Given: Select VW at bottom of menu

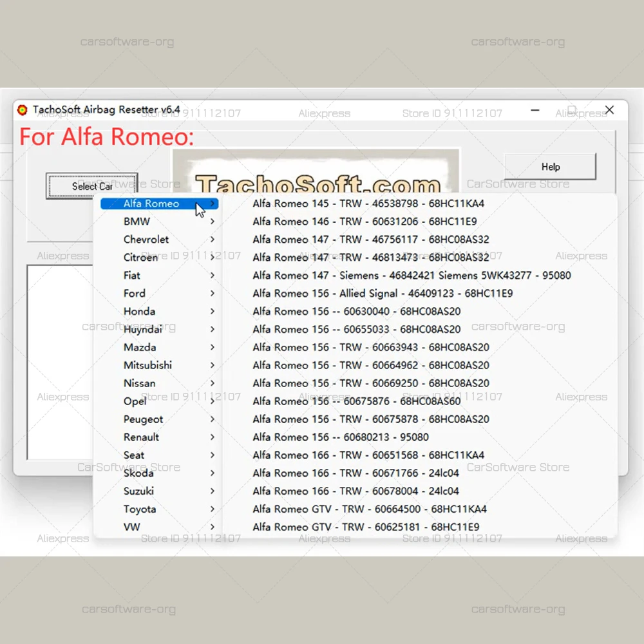Looking at the screenshot, I should tap(159, 527).
